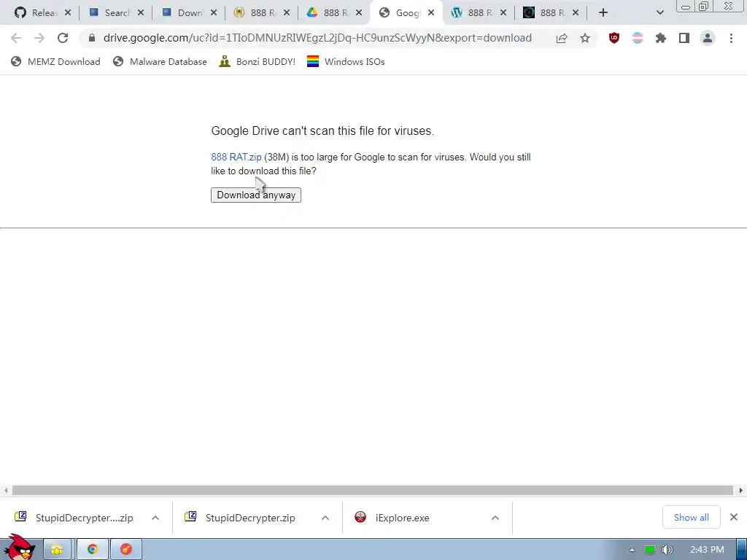The image size is (747, 560).
Task: Click the striped flag extension icon
Action: [638, 38]
